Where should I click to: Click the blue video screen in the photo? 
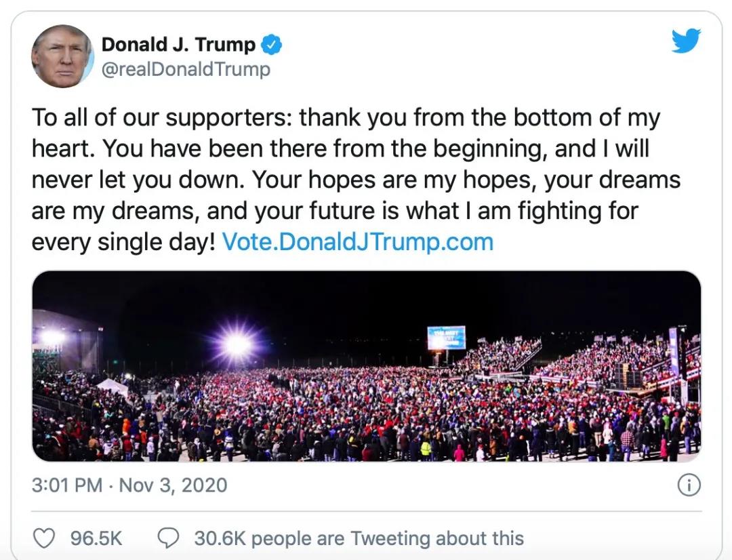(446, 337)
